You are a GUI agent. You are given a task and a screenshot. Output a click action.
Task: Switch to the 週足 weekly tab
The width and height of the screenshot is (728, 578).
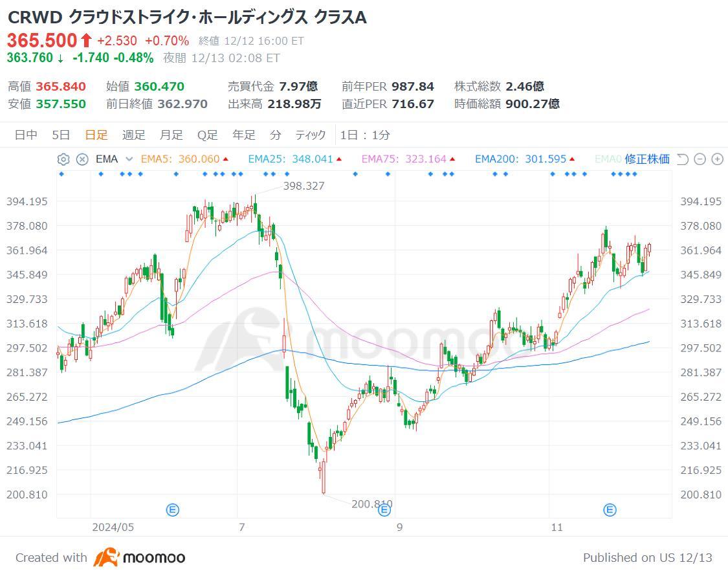click(x=134, y=135)
